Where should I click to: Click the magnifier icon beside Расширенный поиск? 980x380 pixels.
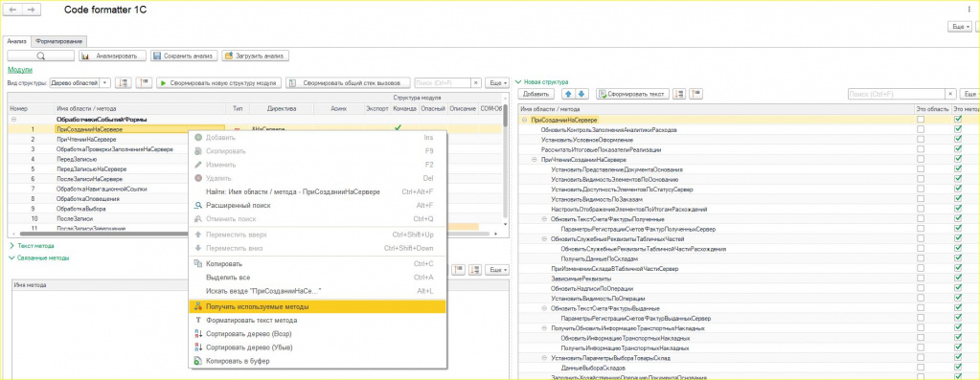[198, 205]
